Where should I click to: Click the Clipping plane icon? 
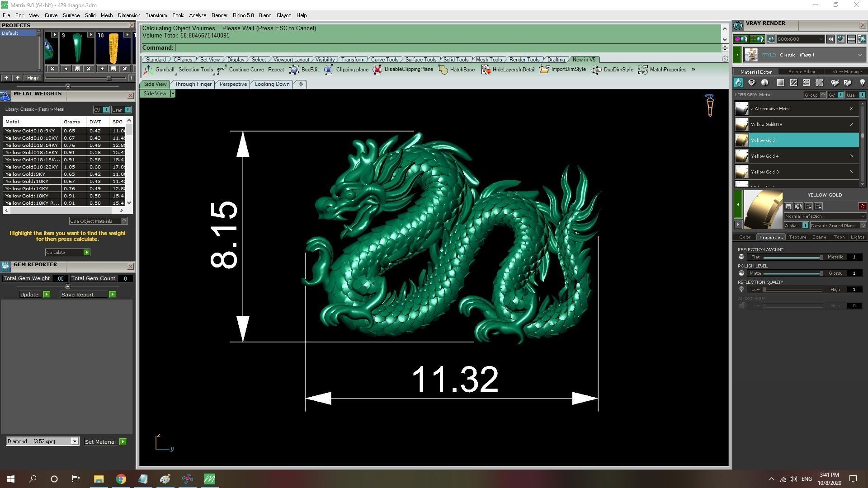click(x=329, y=70)
